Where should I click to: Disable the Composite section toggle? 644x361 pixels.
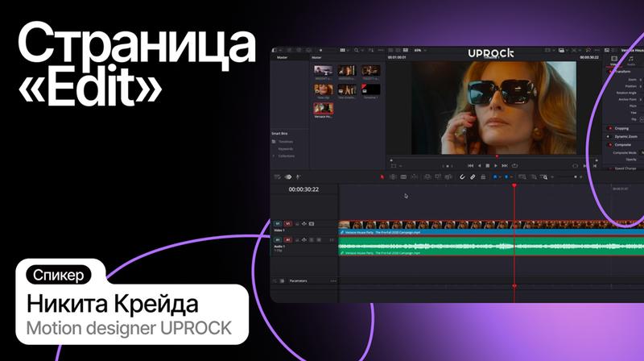pyautogui.click(x=610, y=145)
